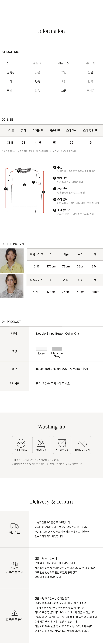Select the Melange Grey color swatch
The height and width of the screenshot is (644, 103).
click(57, 349)
